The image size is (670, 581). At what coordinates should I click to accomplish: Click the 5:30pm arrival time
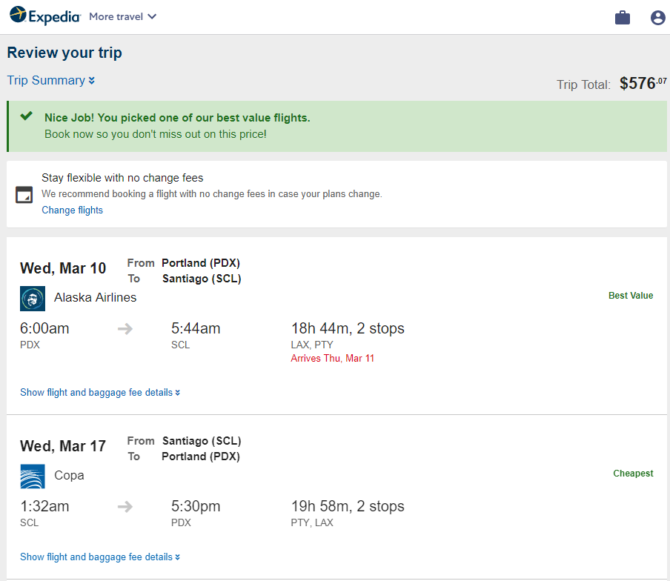[x=196, y=506]
